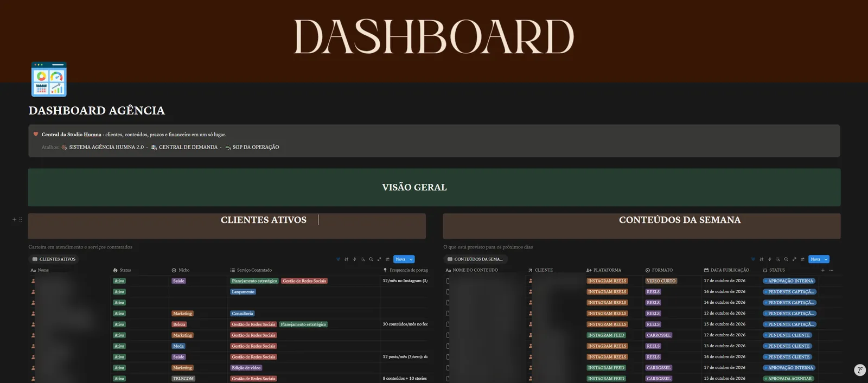
Task: Add new property with plus in content table
Action: (822, 270)
